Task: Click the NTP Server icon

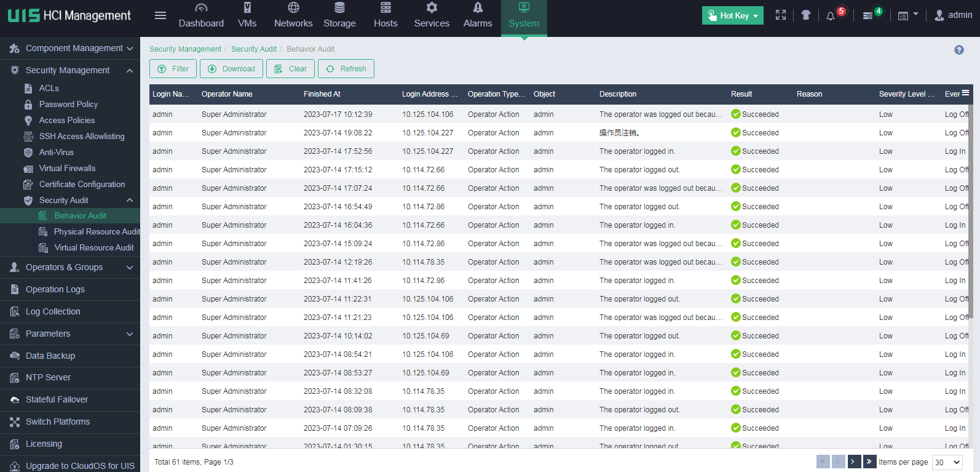Action: (x=15, y=377)
